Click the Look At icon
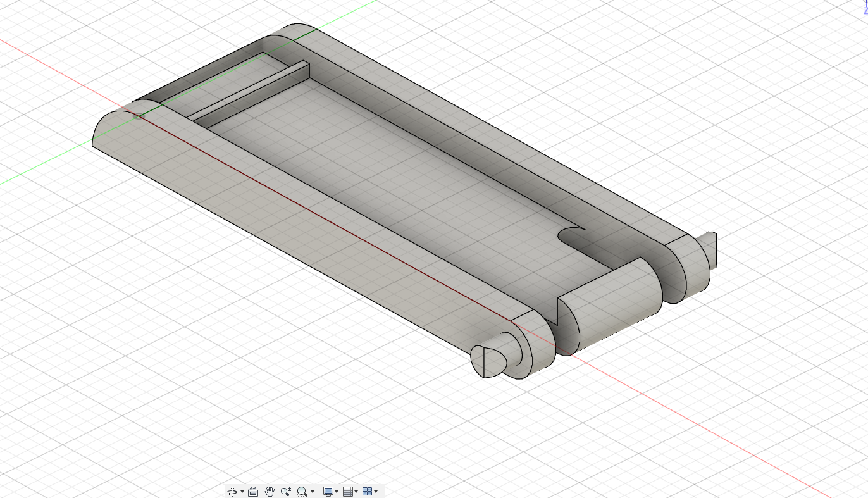The height and width of the screenshot is (498, 868). coord(253,492)
